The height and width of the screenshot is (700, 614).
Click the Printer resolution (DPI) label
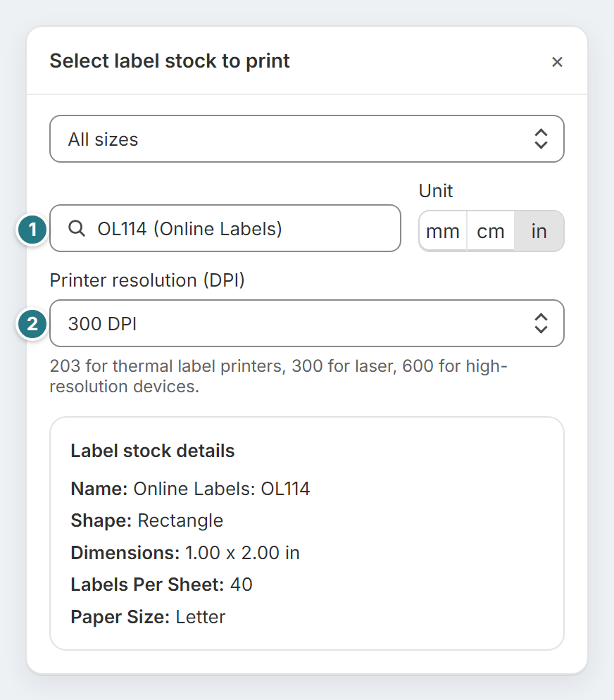coord(147,280)
